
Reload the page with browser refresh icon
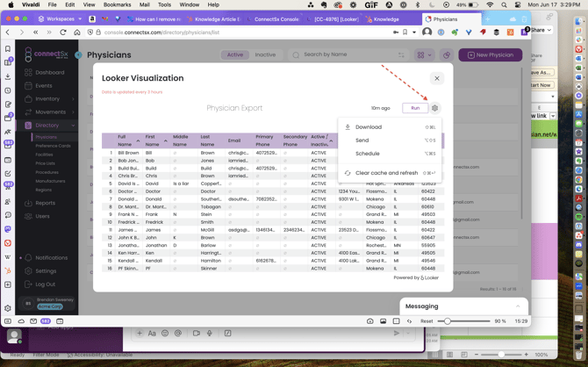coord(63,32)
